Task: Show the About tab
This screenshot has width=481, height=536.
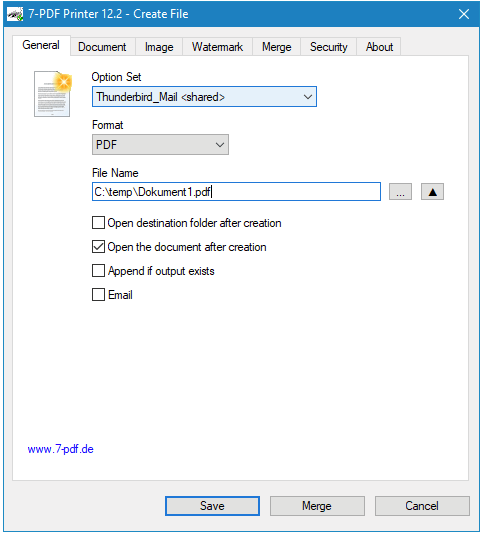Action: pos(379,47)
